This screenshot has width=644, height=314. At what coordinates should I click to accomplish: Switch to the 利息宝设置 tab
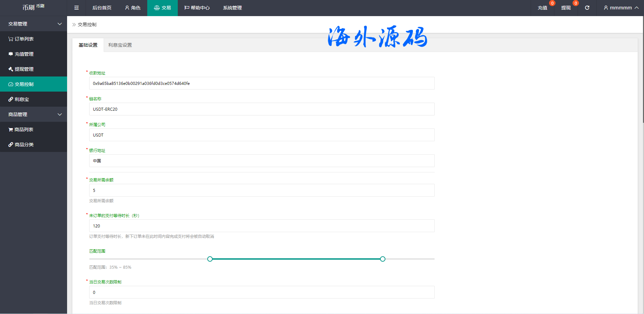[120, 45]
